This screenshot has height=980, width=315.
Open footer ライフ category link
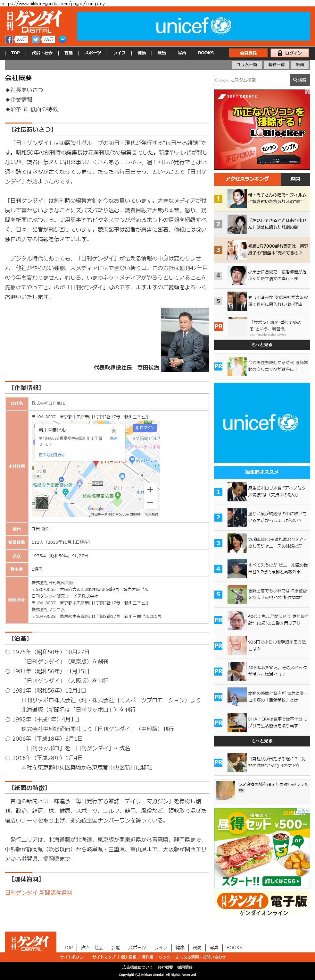pyautogui.click(x=161, y=948)
